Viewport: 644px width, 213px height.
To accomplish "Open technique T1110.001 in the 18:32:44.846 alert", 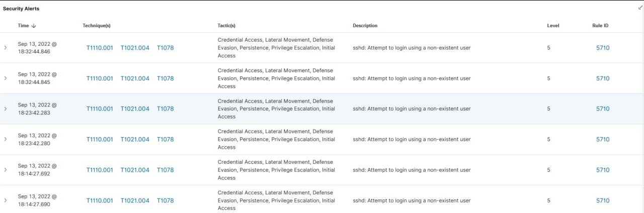I will (x=100, y=48).
